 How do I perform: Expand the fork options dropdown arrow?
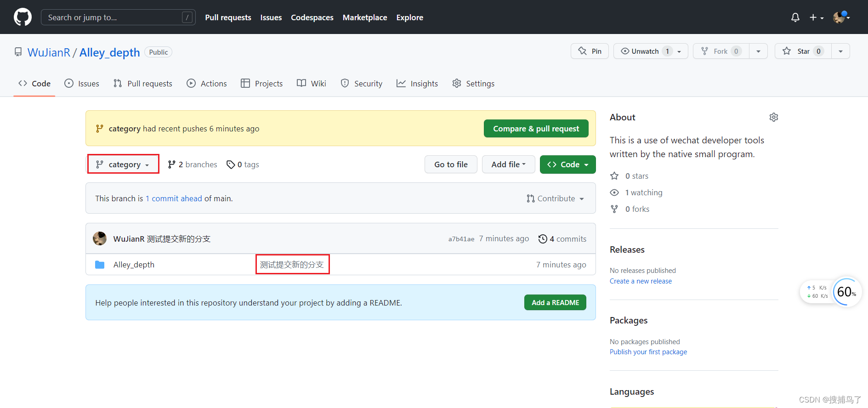(759, 51)
